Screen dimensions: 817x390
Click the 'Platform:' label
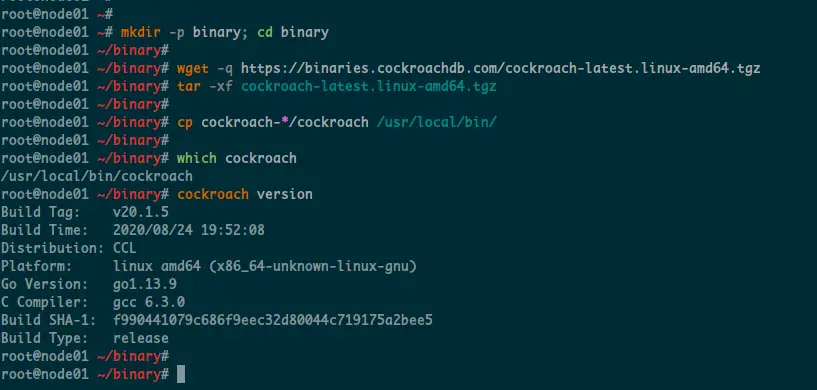[x=36, y=266]
